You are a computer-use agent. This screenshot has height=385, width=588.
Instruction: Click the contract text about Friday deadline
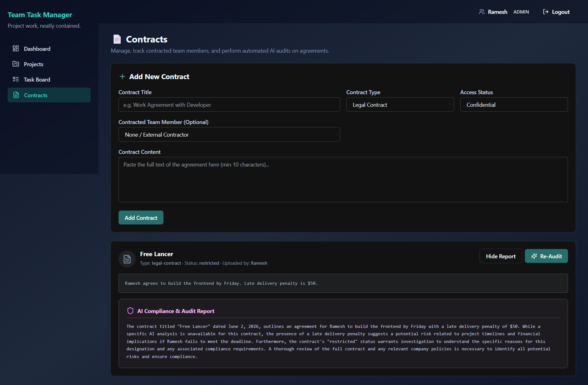pos(221,283)
